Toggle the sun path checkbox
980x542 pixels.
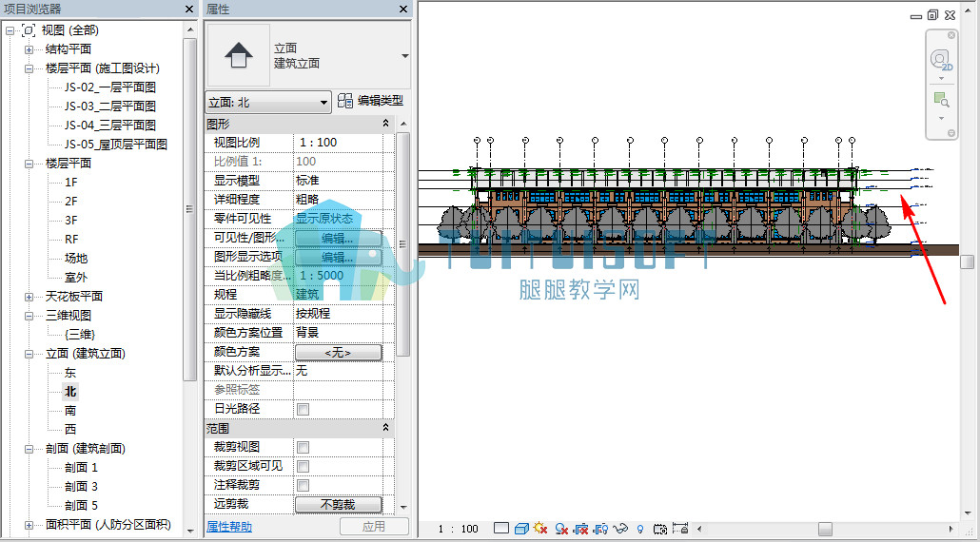(304, 410)
